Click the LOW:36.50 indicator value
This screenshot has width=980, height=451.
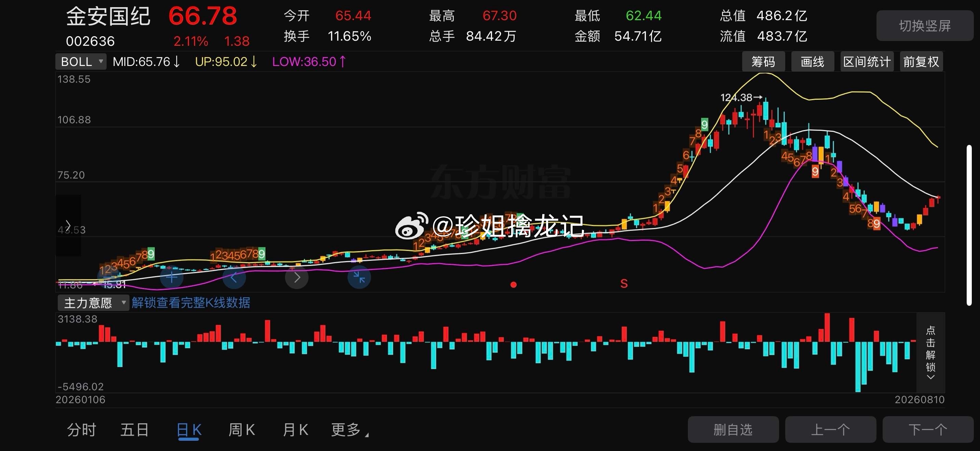point(309,61)
